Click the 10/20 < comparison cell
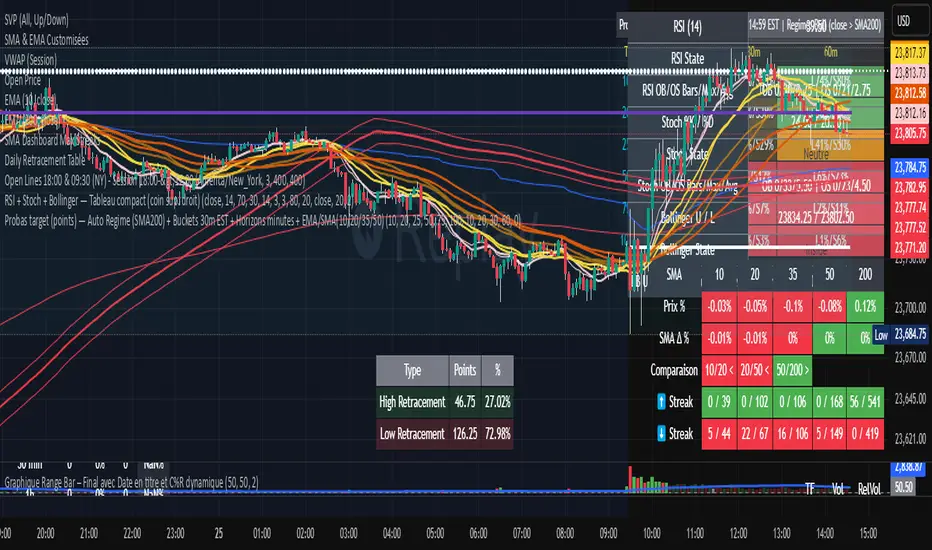This screenshot has height=550, width=932. tap(719, 370)
